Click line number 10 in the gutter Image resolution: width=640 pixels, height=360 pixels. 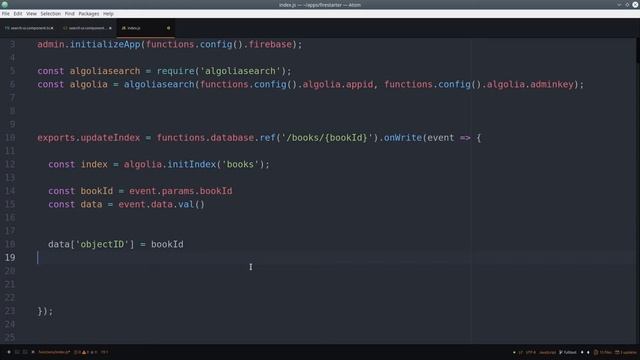(x=10, y=138)
